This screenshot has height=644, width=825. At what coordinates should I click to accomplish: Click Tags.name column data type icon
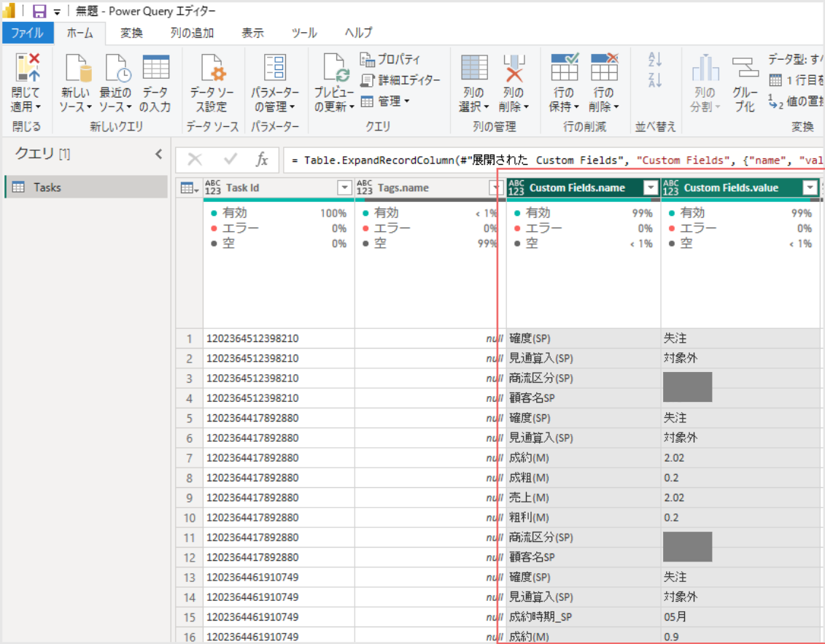tap(365, 188)
